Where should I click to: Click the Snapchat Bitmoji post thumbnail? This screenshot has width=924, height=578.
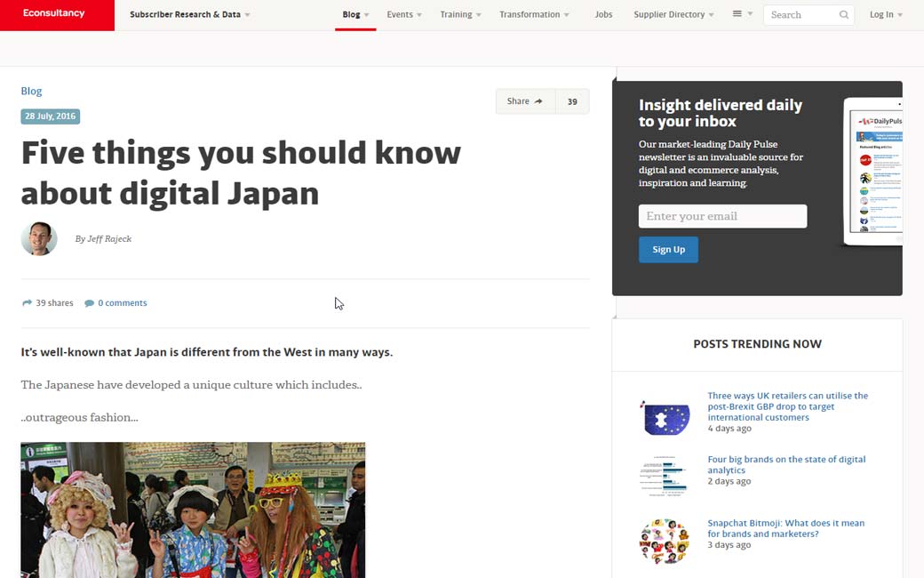click(664, 541)
